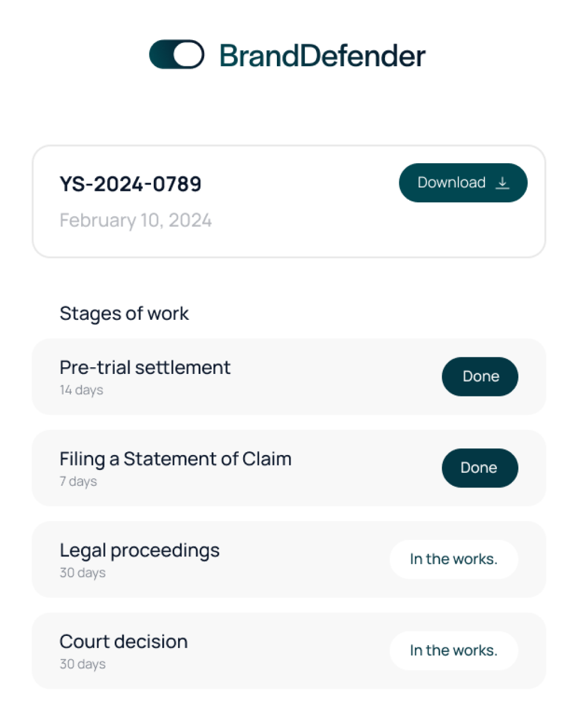Click the Stages of work heading
578x728 pixels.
pyautogui.click(x=124, y=313)
